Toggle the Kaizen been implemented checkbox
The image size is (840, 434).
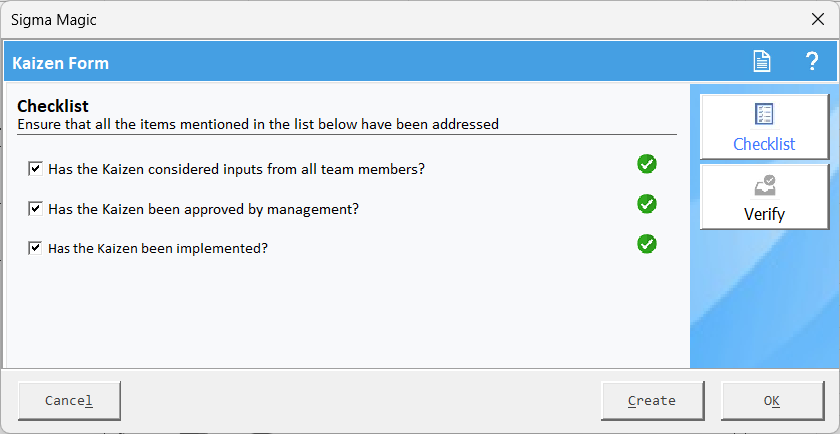pos(35,248)
